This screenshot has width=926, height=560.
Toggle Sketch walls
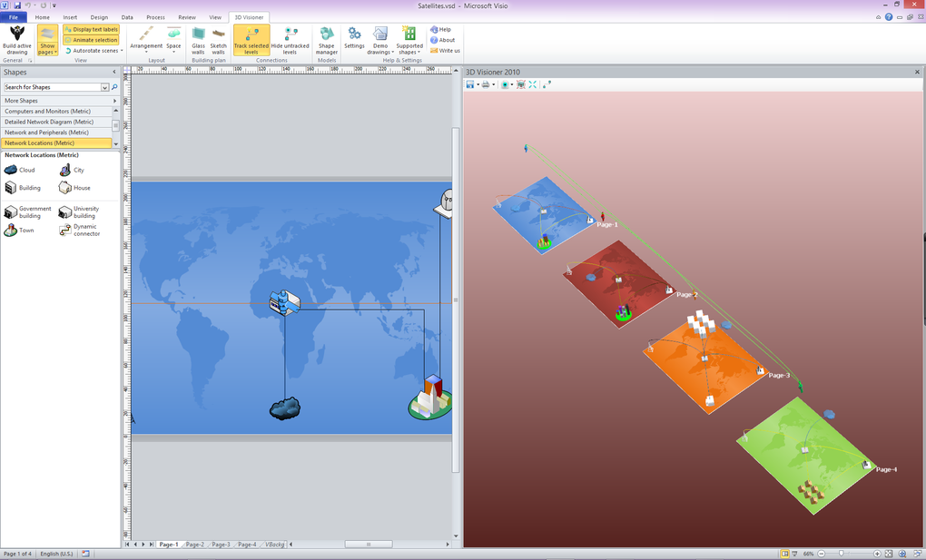click(x=219, y=40)
